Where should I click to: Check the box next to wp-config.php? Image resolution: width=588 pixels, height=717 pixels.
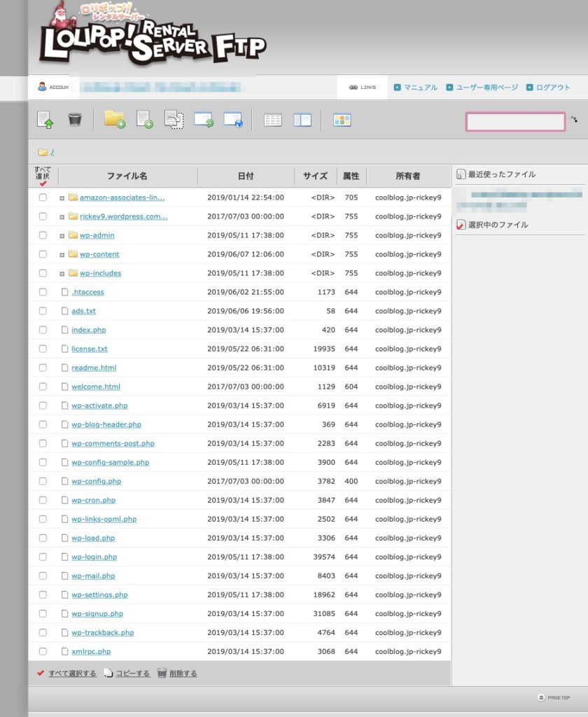point(43,481)
